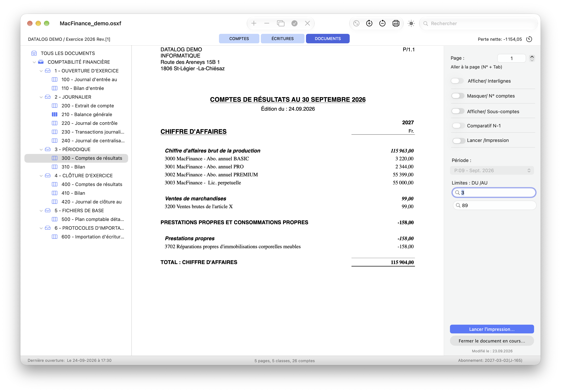Screen dimensions: 561x392
Task: Click the search magnifier in the upper limit field
Action: click(x=457, y=193)
